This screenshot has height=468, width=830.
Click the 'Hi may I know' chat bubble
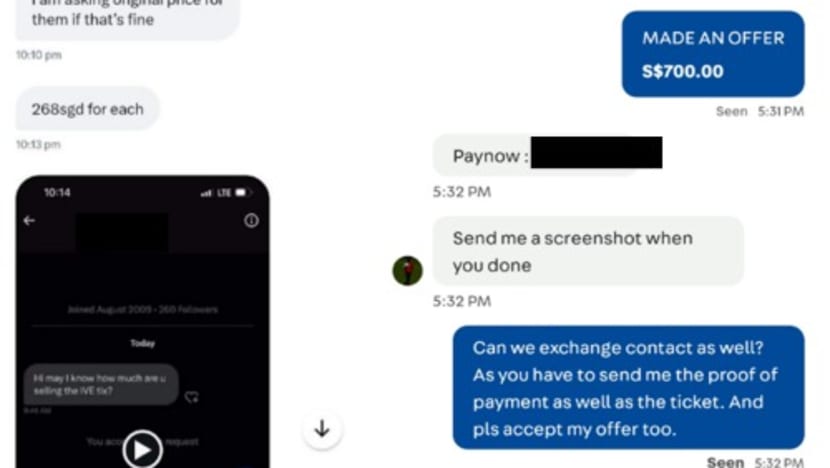(101, 384)
